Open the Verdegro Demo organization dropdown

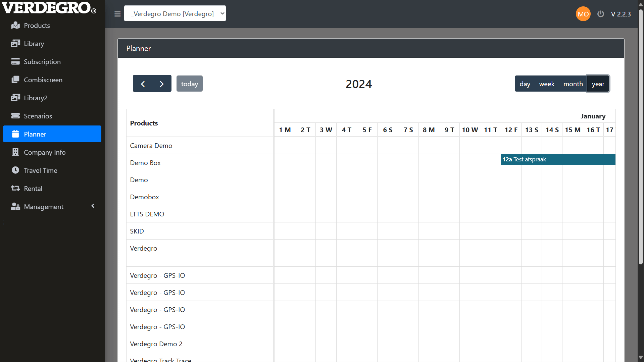coord(175,14)
